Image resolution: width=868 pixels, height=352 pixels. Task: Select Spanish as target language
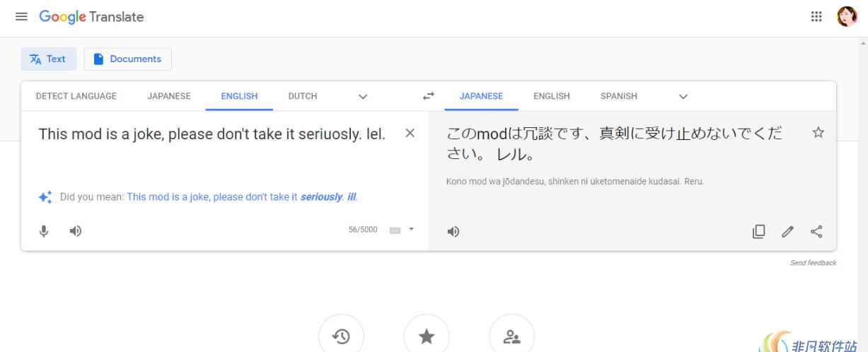pyautogui.click(x=618, y=96)
